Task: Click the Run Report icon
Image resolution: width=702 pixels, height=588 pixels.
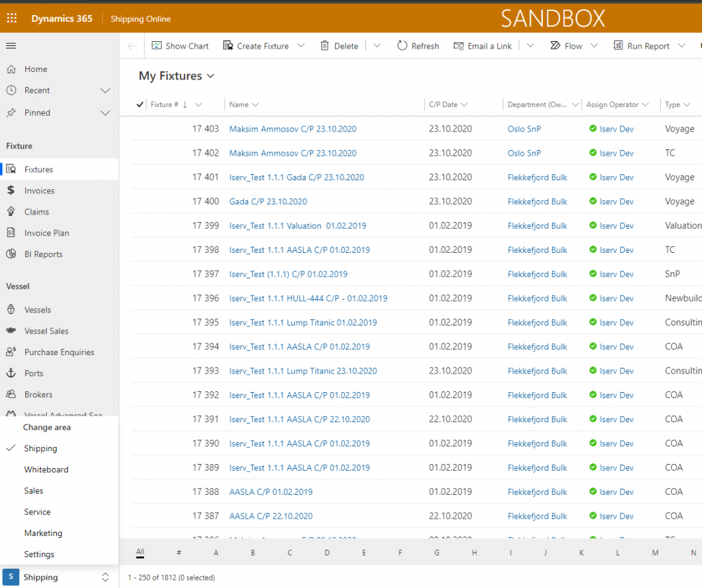Action: pyautogui.click(x=618, y=46)
